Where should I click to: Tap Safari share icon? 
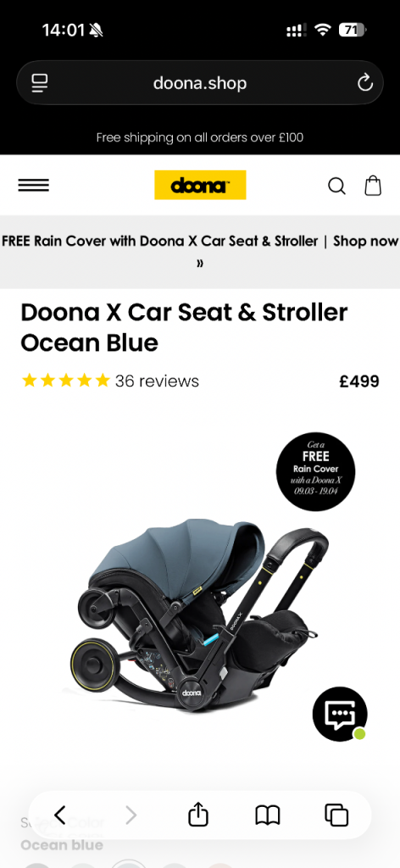(x=198, y=815)
